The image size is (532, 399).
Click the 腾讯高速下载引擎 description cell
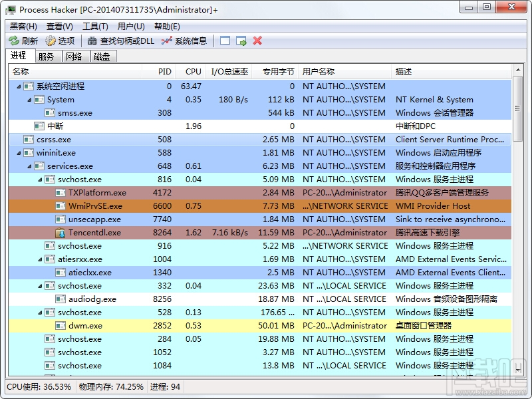pyautogui.click(x=428, y=233)
